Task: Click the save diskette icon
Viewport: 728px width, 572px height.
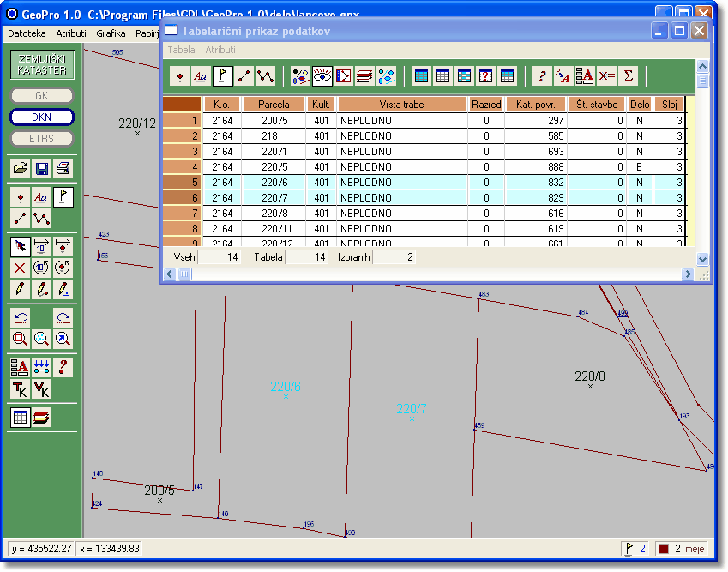Action: 41,168
